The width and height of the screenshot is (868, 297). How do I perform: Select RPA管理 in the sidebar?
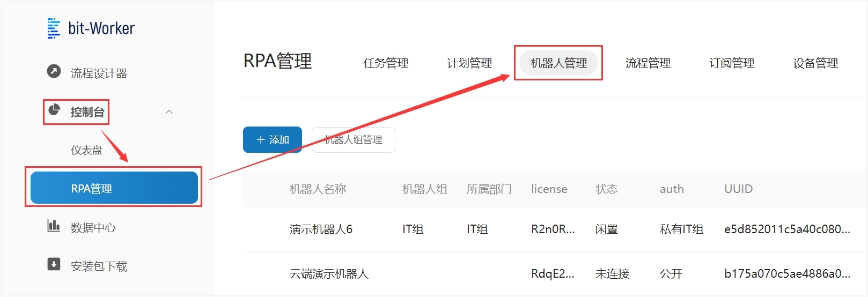click(x=114, y=188)
